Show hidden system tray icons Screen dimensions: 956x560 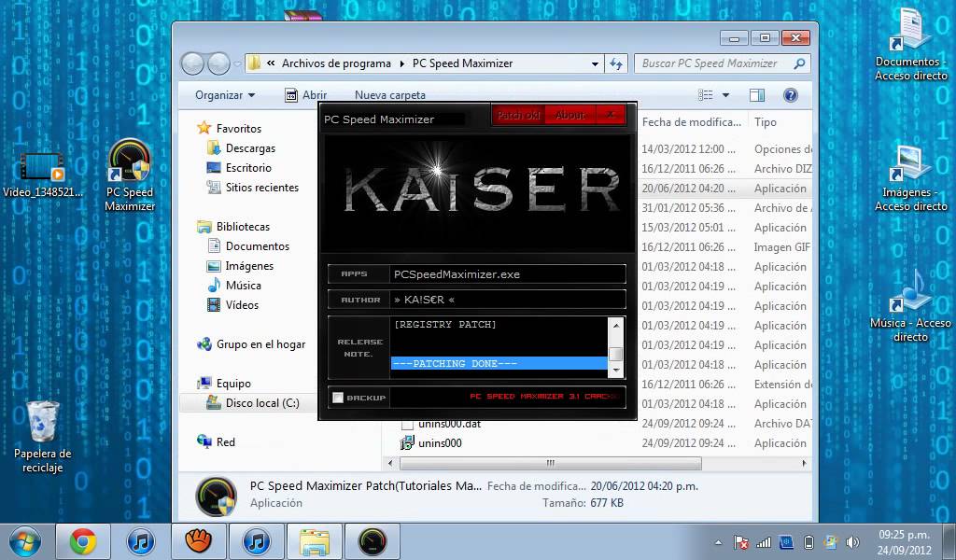point(718,541)
